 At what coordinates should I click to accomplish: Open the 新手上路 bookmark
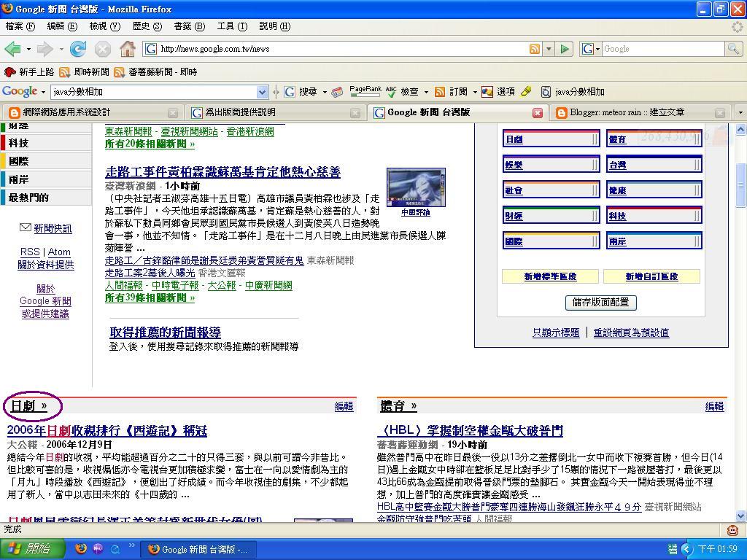click(x=29, y=72)
